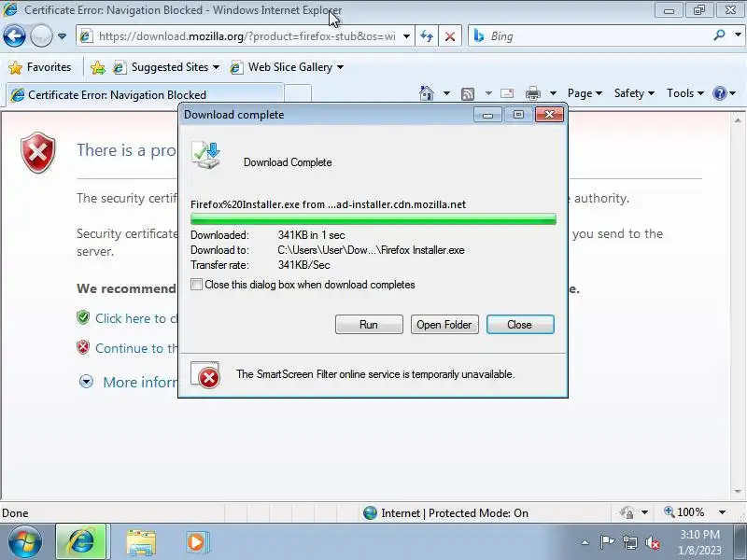The width and height of the screenshot is (747, 560).
Task: Click the green download progress bar
Action: pos(373,219)
